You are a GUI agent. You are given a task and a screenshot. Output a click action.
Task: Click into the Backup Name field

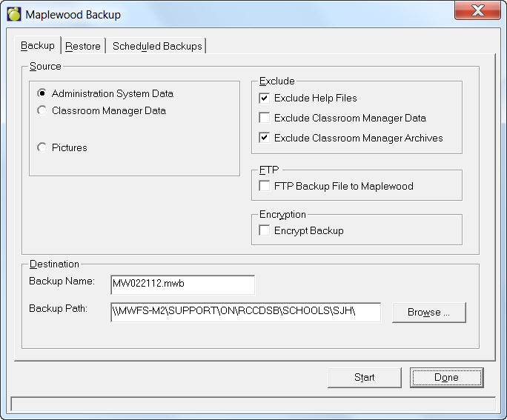[182, 284]
